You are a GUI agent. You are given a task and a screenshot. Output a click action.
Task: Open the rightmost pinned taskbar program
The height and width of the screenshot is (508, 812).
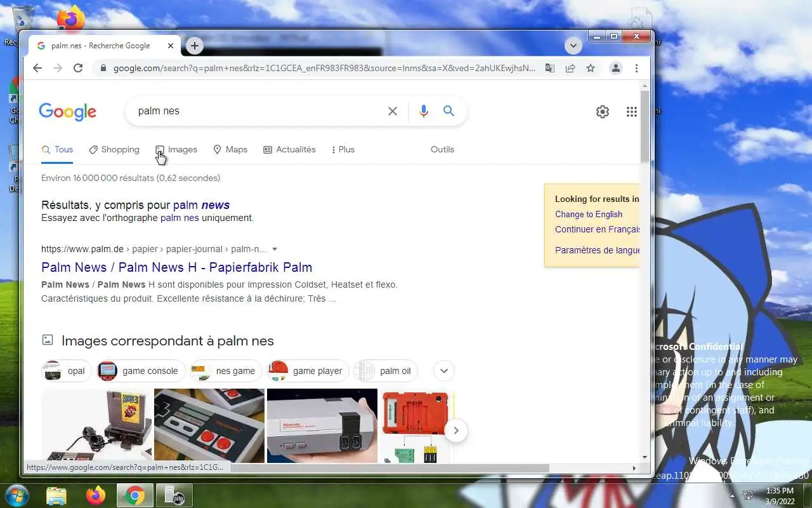[x=174, y=495]
